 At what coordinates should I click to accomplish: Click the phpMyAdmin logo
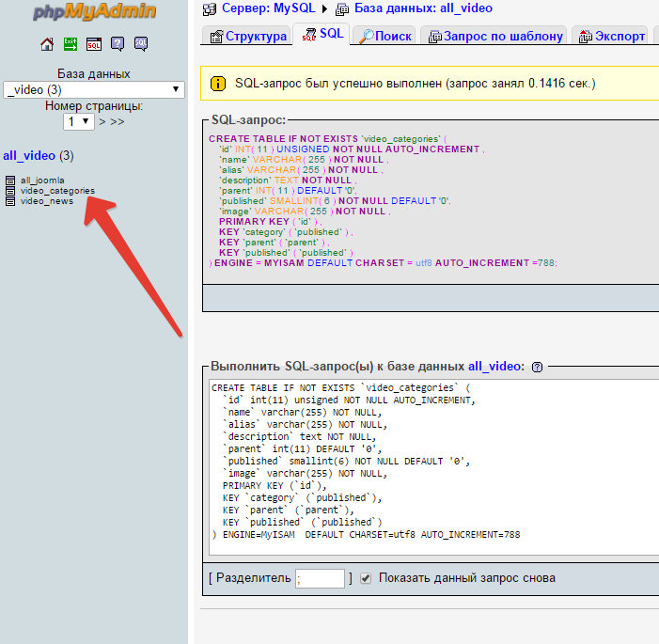click(94, 12)
